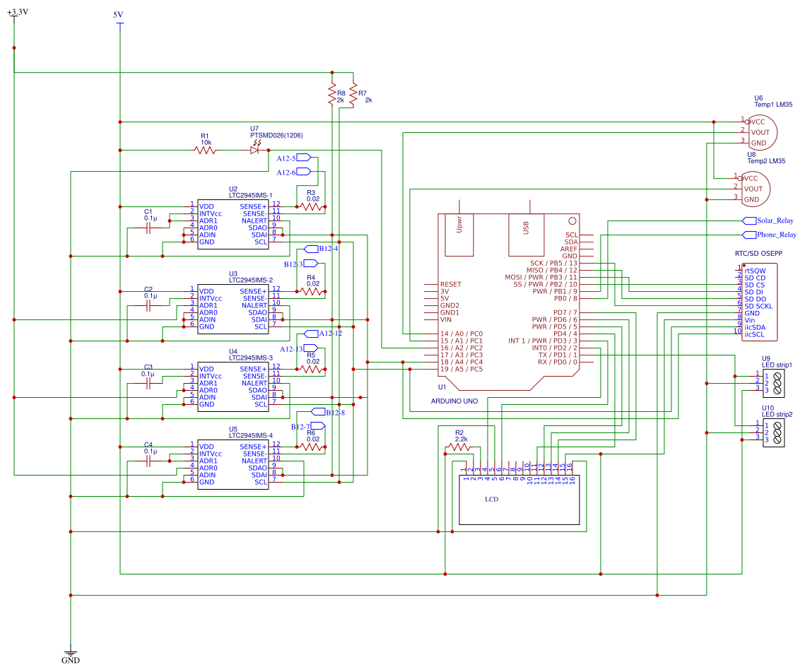
Task: Click the USB port on the Arduino
Action: click(527, 235)
